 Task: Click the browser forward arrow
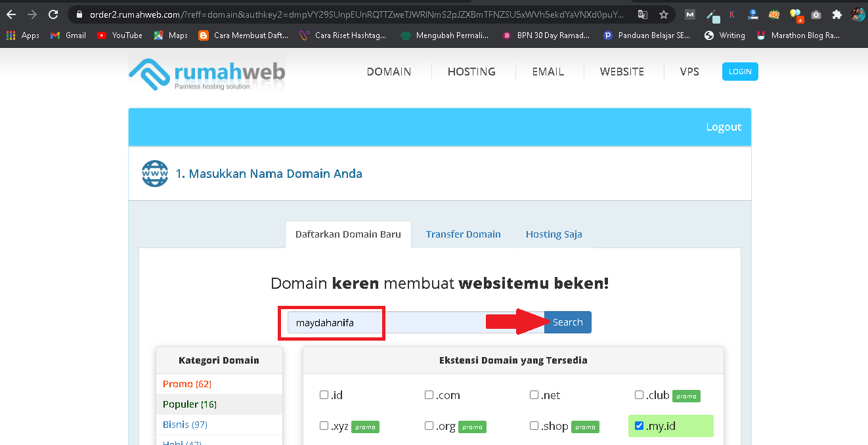point(32,14)
